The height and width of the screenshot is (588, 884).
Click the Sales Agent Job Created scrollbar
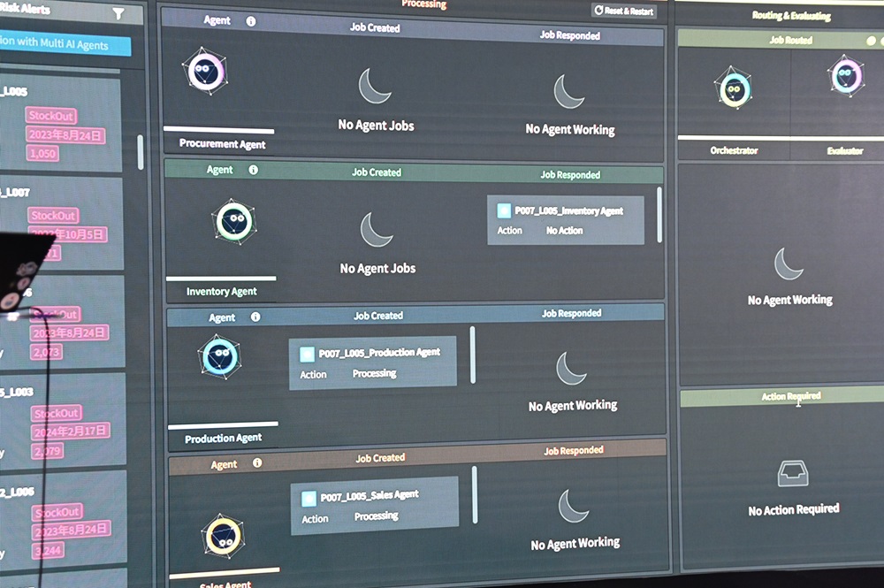[475, 494]
